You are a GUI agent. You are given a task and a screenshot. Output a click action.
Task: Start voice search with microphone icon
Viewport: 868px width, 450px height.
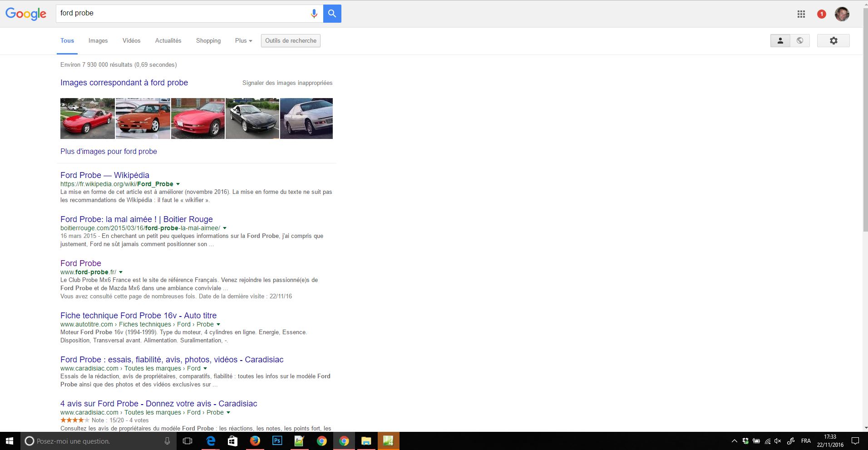point(314,14)
